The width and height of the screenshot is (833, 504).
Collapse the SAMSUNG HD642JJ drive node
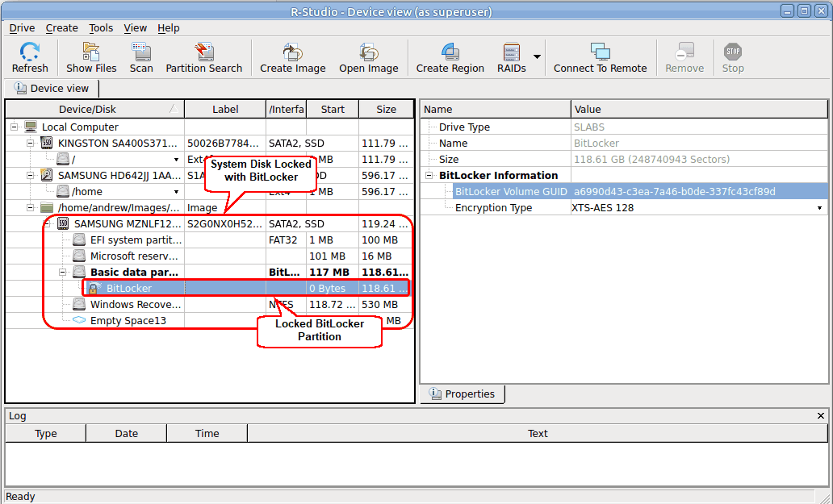31,176
